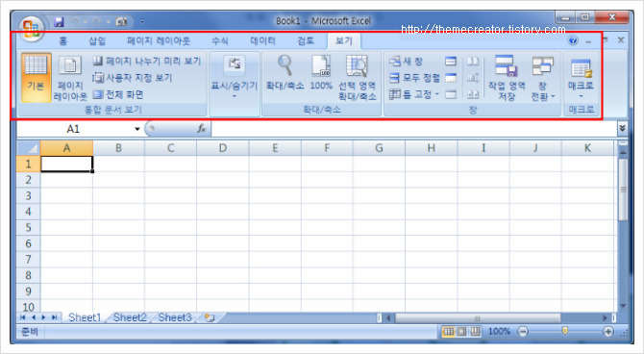644x354 pixels.
Task: Click the View Side by Side icon
Action: point(473,62)
